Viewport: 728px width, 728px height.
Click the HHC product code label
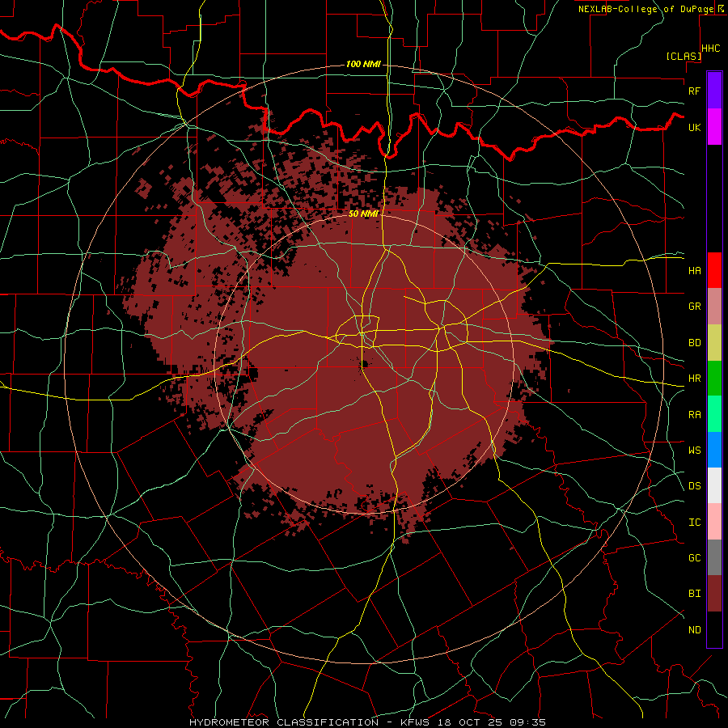(x=710, y=49)
